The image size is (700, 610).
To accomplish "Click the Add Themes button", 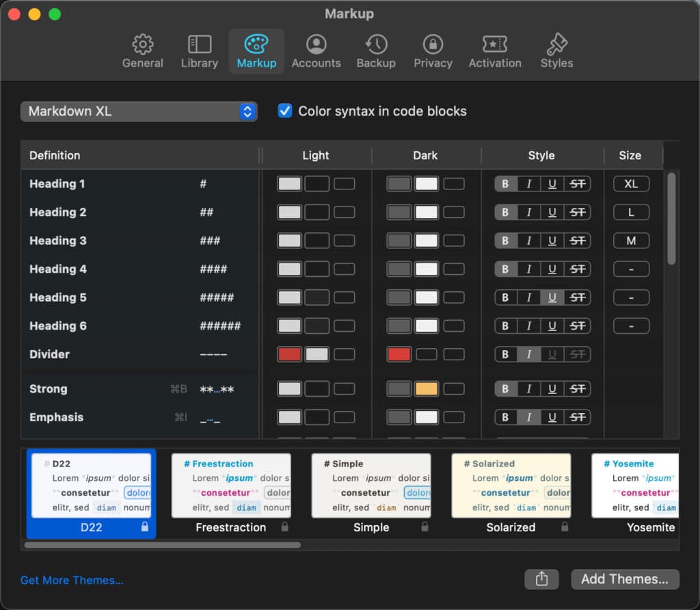I will (x=625, y=579).
